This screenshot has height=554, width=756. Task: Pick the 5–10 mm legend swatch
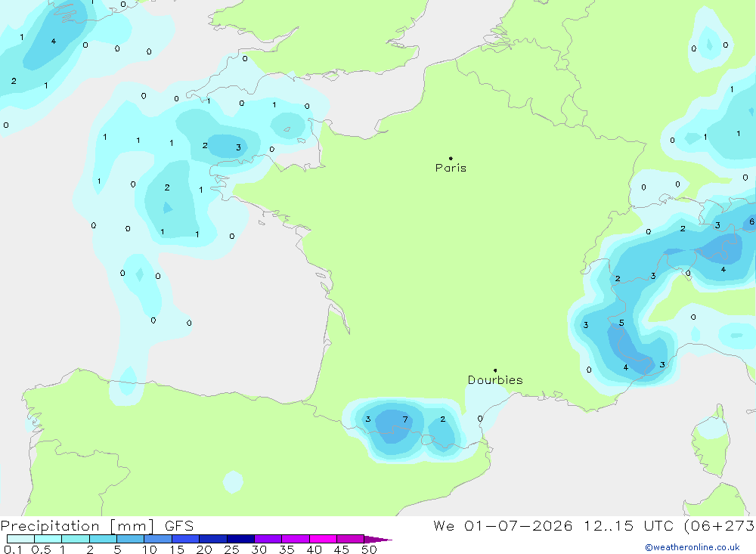click(131, 539)
